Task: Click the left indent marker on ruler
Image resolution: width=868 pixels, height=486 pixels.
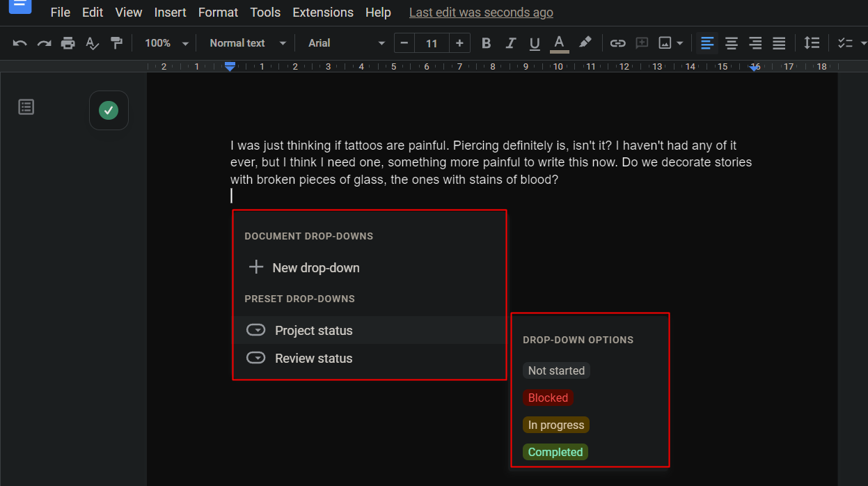Action: tap(230, 68)
